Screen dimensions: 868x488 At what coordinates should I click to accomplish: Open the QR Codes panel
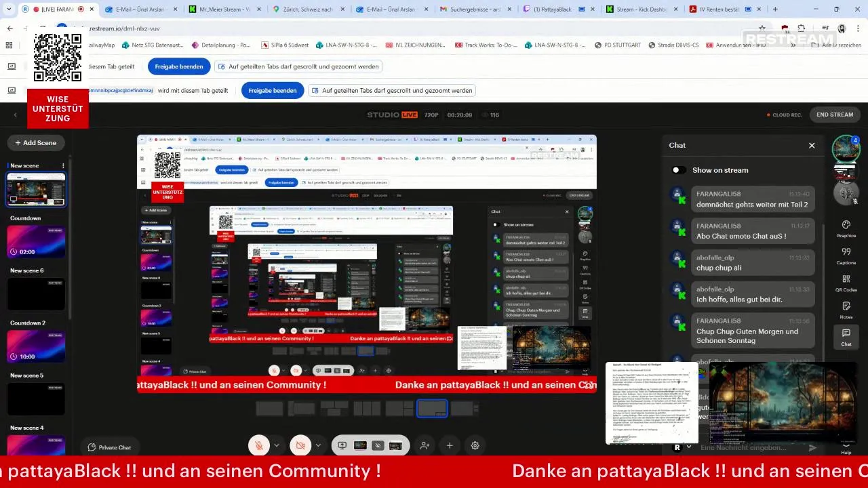click(x=846, y=283)
